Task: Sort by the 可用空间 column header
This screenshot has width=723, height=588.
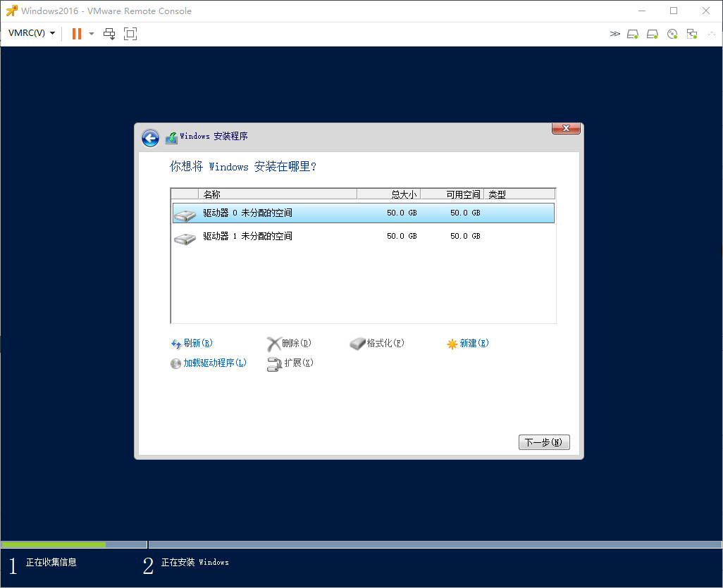Action: [x=452, y=194]
